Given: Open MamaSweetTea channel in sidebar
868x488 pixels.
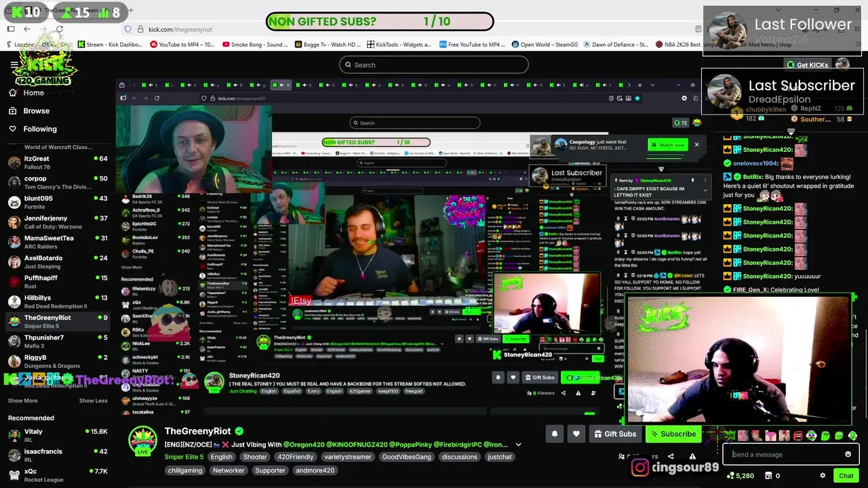Looking at the screenshot, I should [x=57, y=241].
